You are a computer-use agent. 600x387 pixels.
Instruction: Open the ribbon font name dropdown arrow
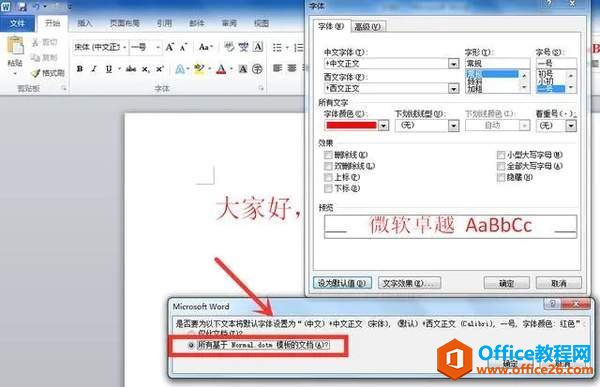tap(125, 47)
